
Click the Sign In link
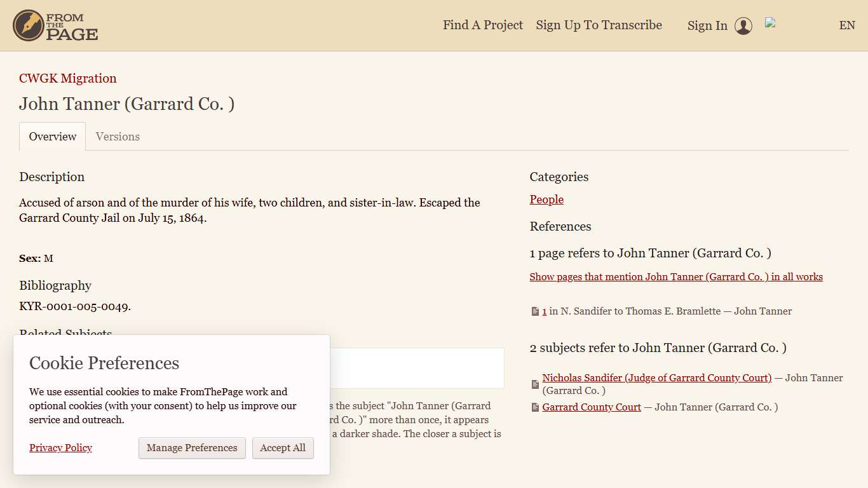[707, 26]
